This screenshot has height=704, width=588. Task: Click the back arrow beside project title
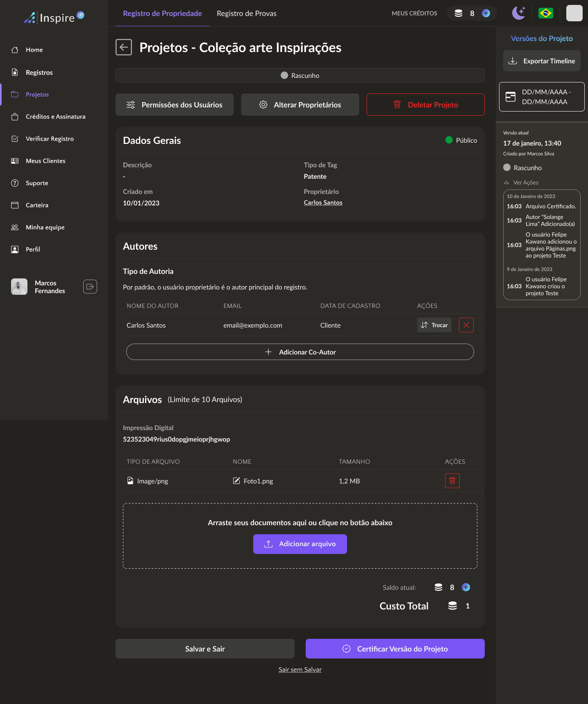(x=124, y=47)
